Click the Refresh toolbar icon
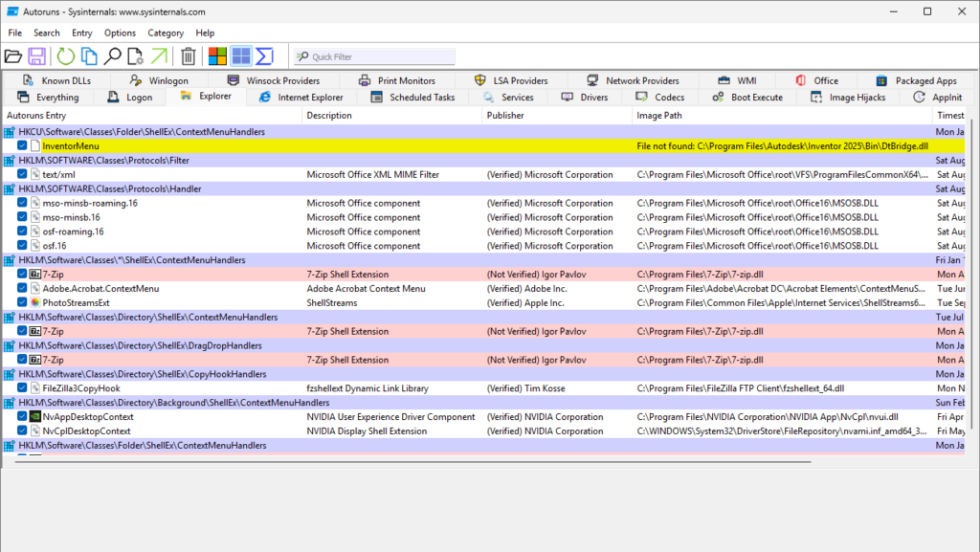This screenshot has height=552, width=980. pyautogui.click(x=66, y=56)
